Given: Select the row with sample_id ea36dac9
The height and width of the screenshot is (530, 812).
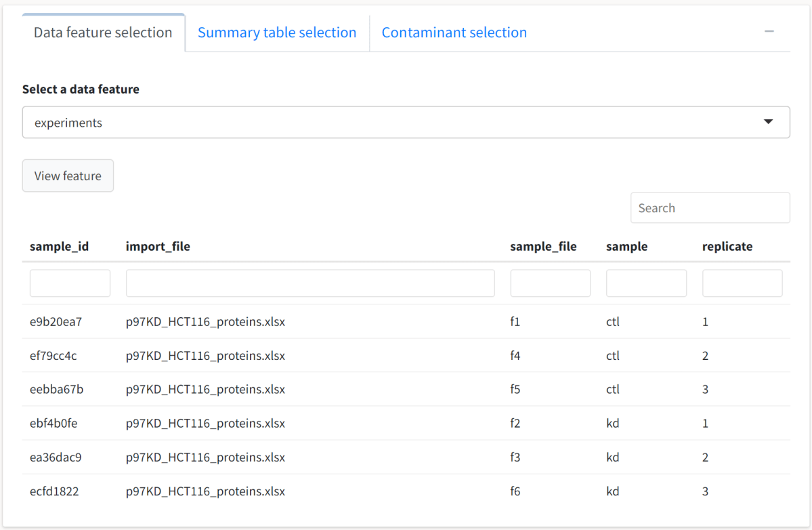Looking at the screenshot, I should tap(56, 457).
